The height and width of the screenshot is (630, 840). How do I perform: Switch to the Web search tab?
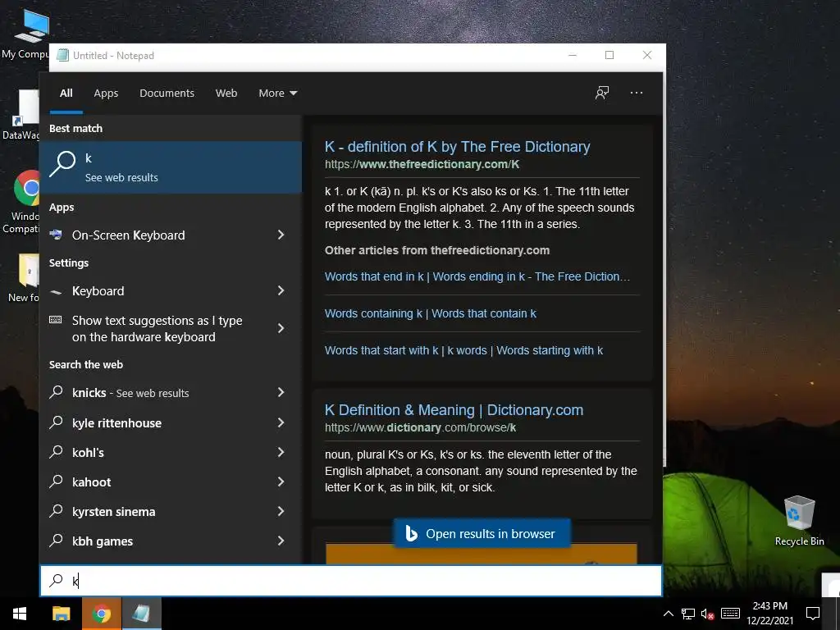[x=226, y=94]
